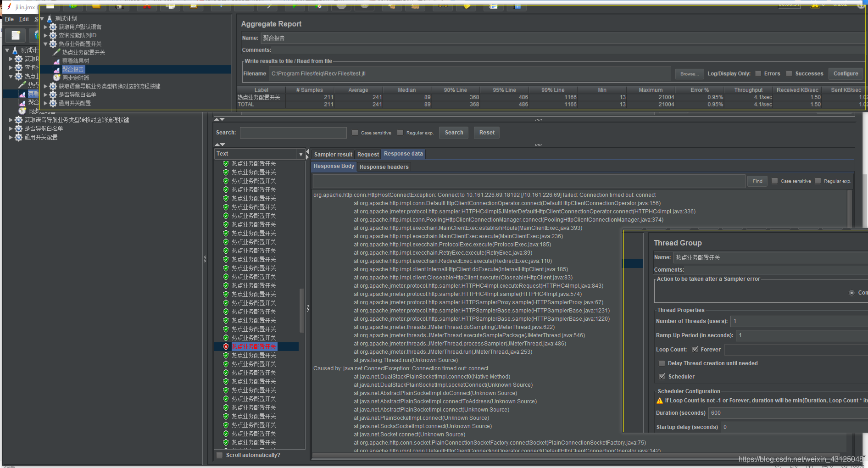Open the Response headers tab
Viewport: 868px width, 468px height.
coord(384,167)
